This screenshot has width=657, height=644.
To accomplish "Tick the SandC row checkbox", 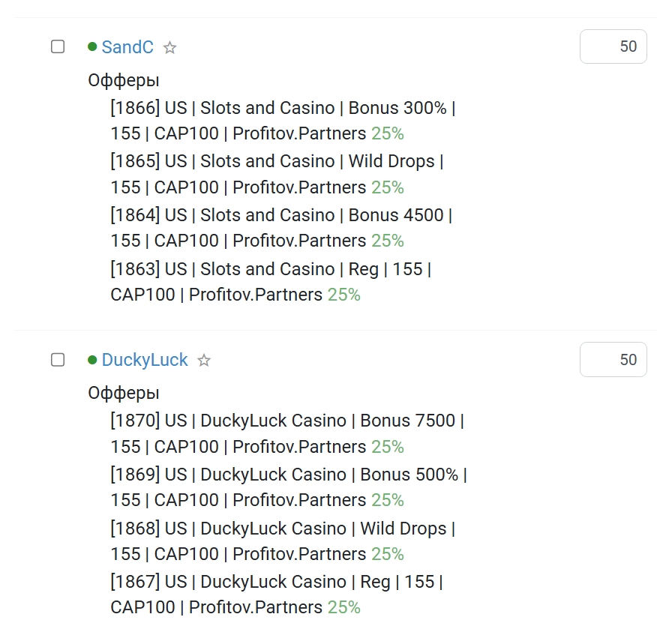I will point(58,46).
